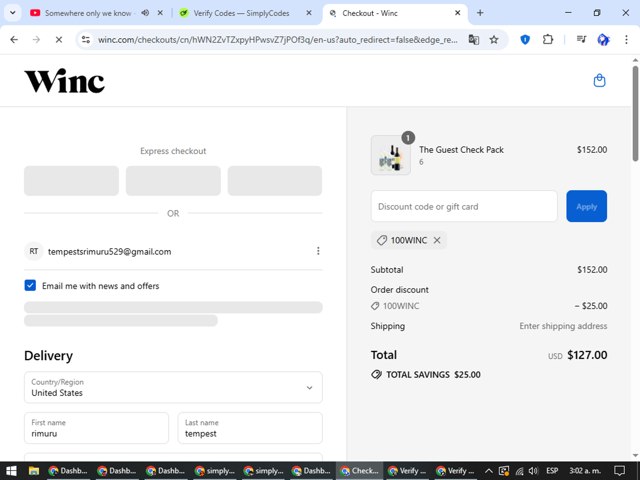View site information icon in address bar

[86, 40]
